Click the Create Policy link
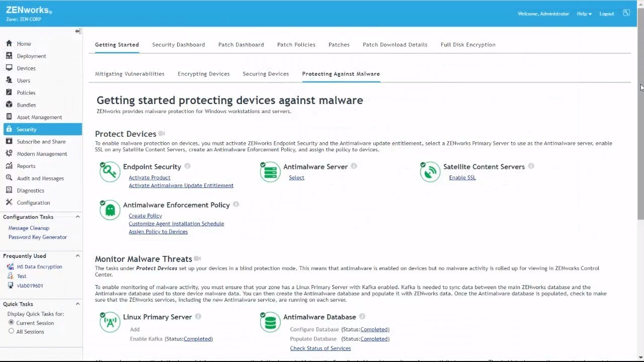Screen dimensions: 644x362 click(145, 216)
